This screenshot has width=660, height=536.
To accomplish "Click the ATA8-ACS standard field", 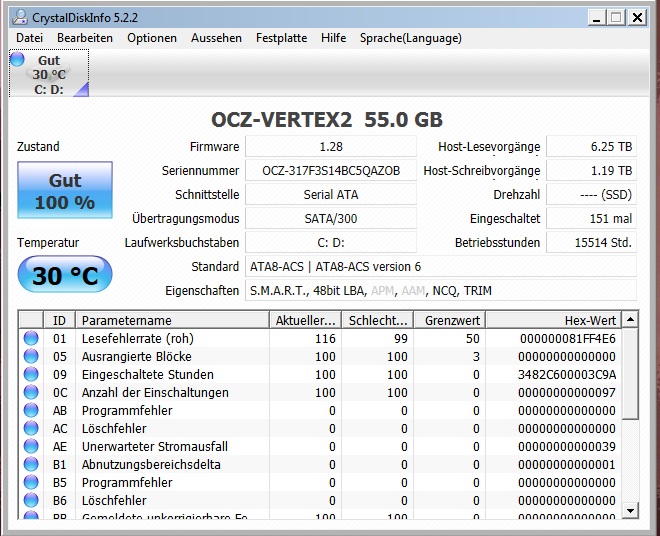I will tap(441, 267).
